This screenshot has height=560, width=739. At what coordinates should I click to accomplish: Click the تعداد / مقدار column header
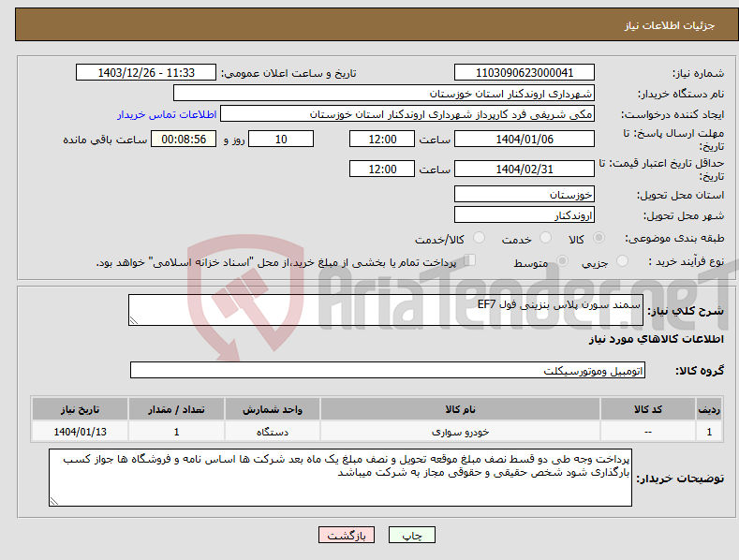[176, 409]
